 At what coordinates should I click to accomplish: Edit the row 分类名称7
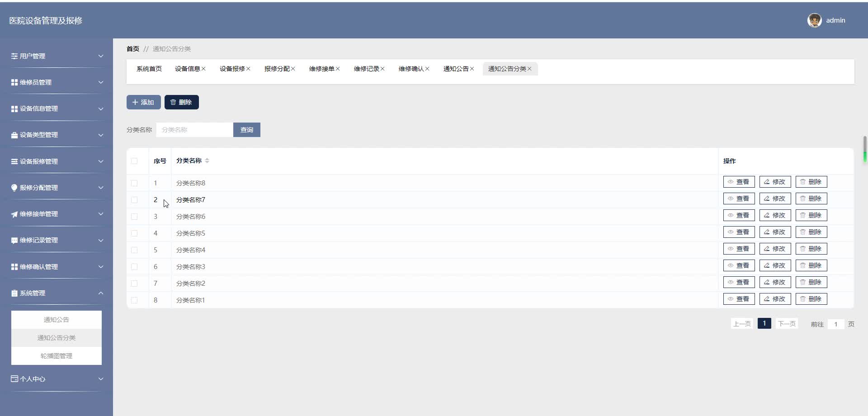click(775, 199)
